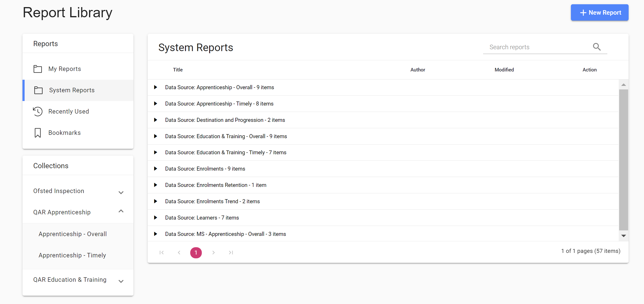Jump to the last results page

point(231,252)
